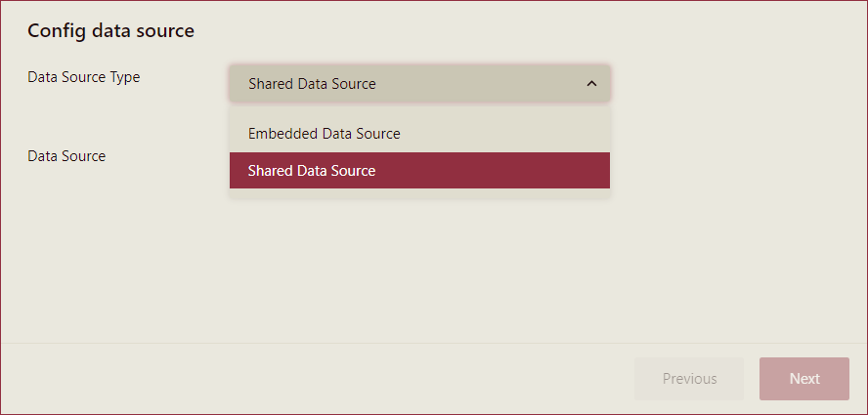Click the red Shared Data Source row
Screen dimensions: 868x415
pyautogui.click(x=419, y=171)
